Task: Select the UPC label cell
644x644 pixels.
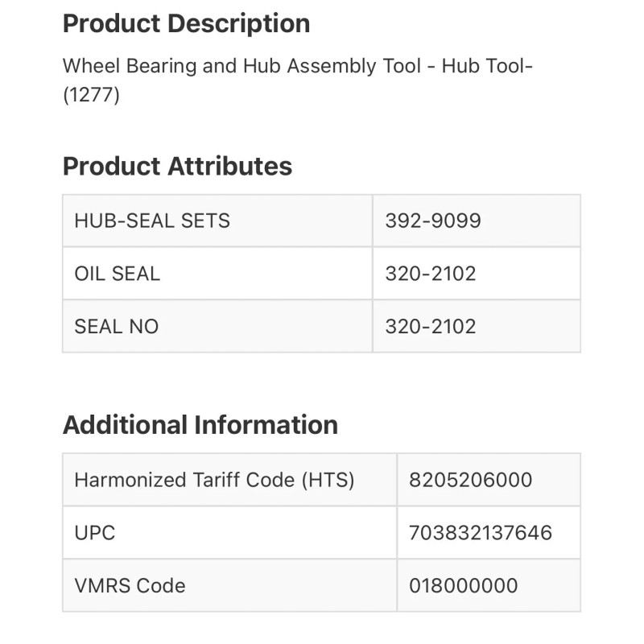Action: (95, 532)
